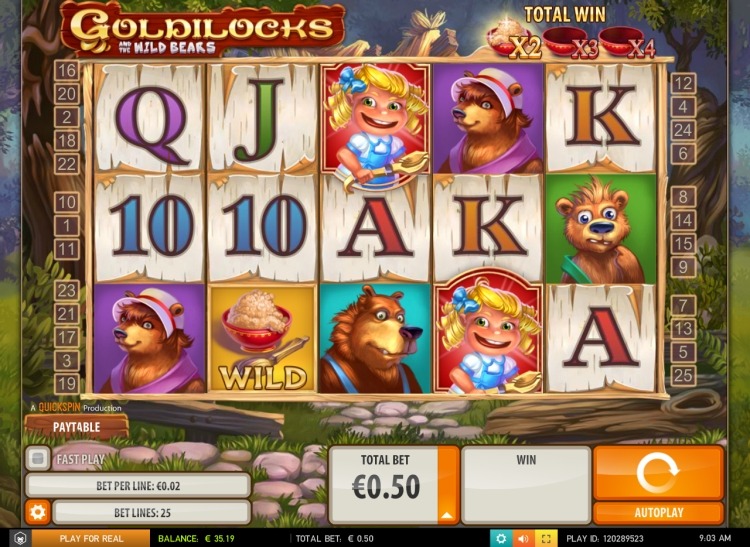The height and width of the screenshot is (547, 750).
Task: Click the X2 porridge bowl multiplier
Action: point(513,40)
